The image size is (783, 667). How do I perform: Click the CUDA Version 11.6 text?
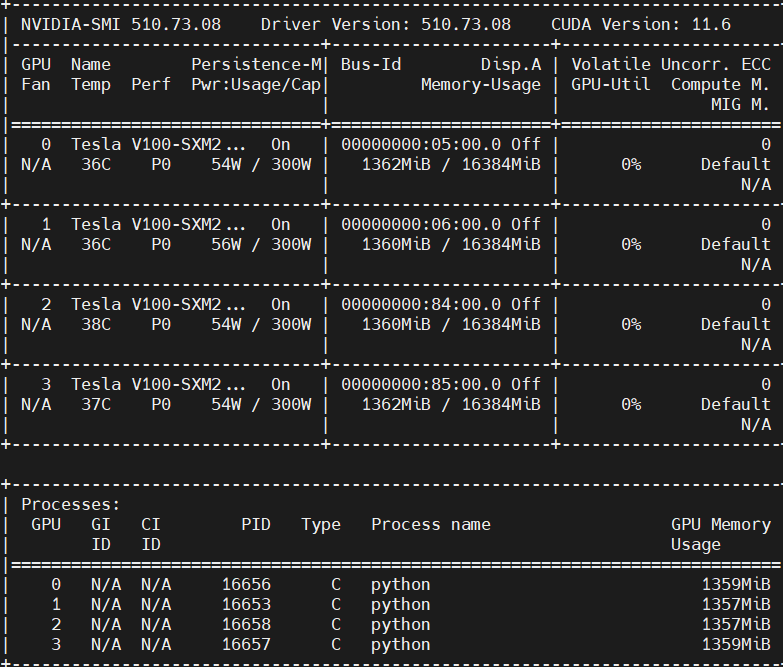point(641,24)
